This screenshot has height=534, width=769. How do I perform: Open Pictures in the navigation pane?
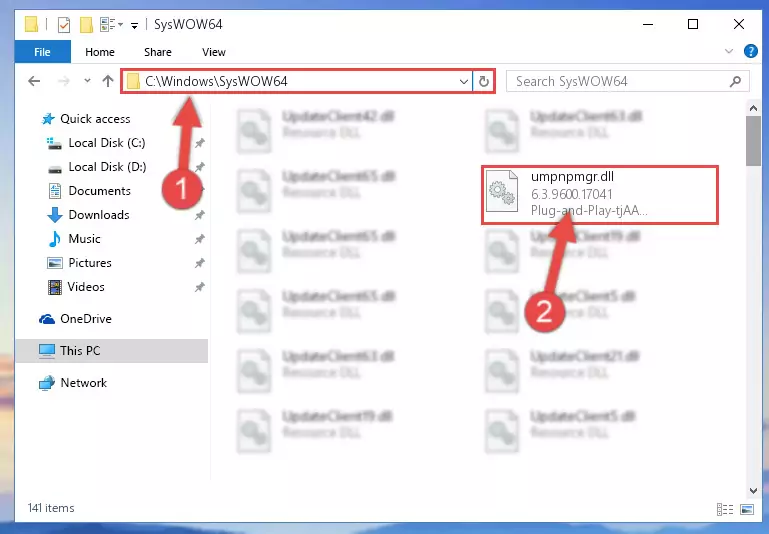click(x=90, y=263)
